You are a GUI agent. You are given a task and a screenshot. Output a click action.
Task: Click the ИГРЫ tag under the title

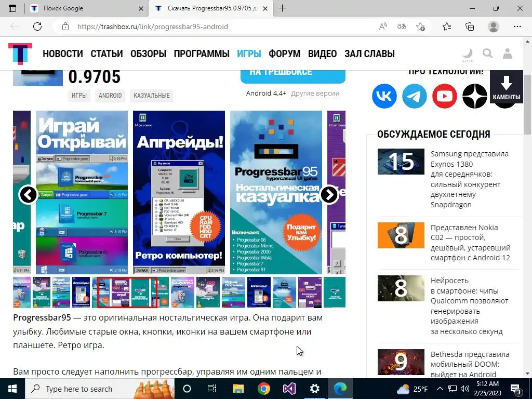click(79, 96)
